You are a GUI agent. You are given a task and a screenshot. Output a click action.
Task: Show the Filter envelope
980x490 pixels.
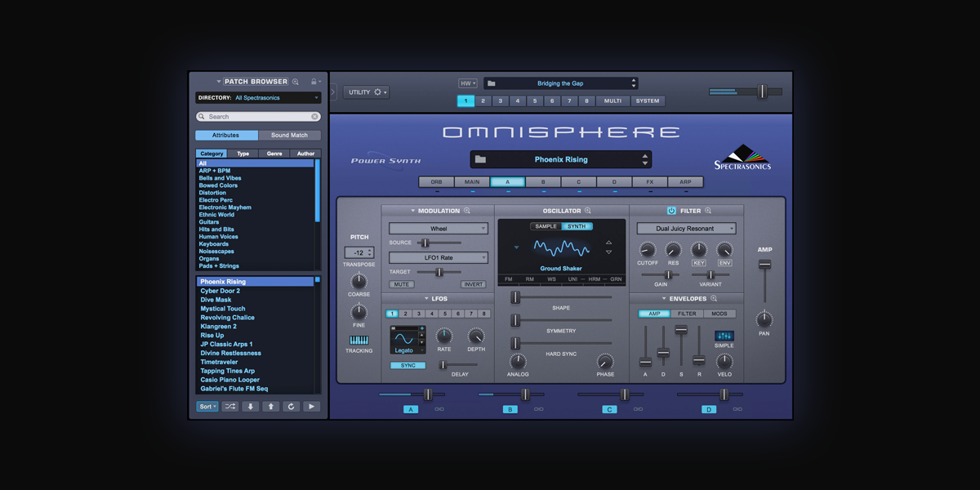click(687, 314)
